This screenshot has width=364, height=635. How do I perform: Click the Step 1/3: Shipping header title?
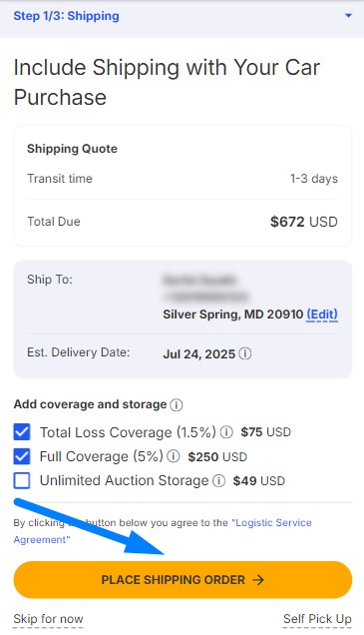pyautogui.click(x=67, y=16)
